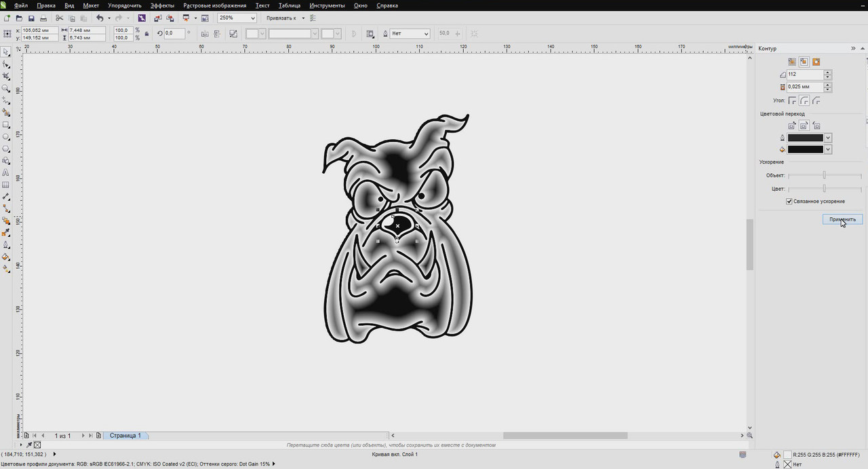Open the Файл menu

point(20,5)
